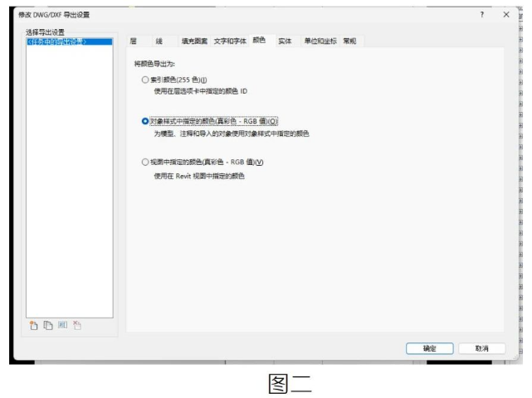Click the 取消 button
This screenshot has width=532, height=398.
(481, 348)
